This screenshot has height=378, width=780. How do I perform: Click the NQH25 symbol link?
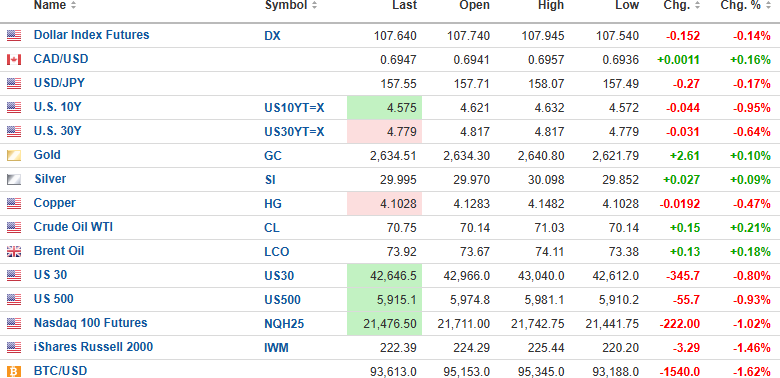tap(284, 324)
